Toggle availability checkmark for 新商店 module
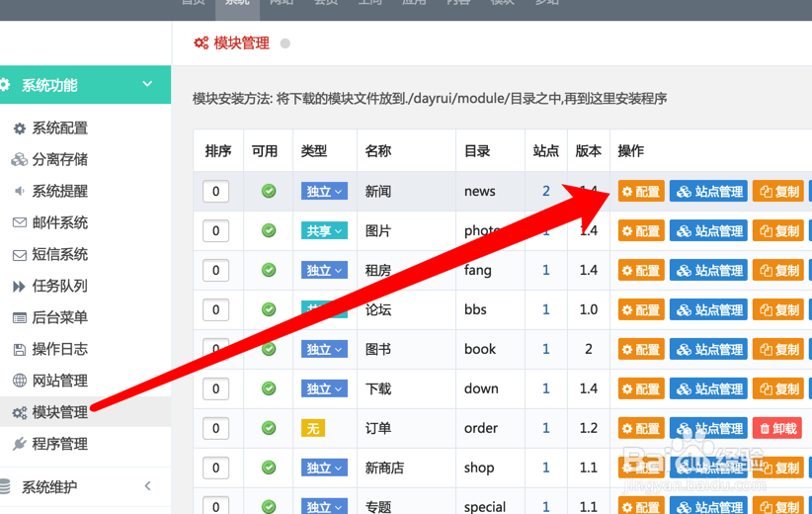Viewport: 812px width, 514px height. tap(269, 468)
